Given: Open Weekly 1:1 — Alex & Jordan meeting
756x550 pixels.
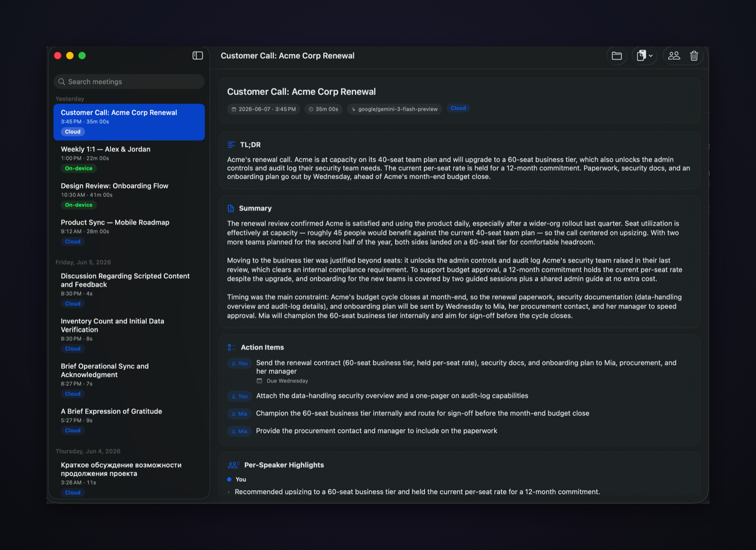Looking at the screenshot, I should pyautogui.click(x=129, y=158).
